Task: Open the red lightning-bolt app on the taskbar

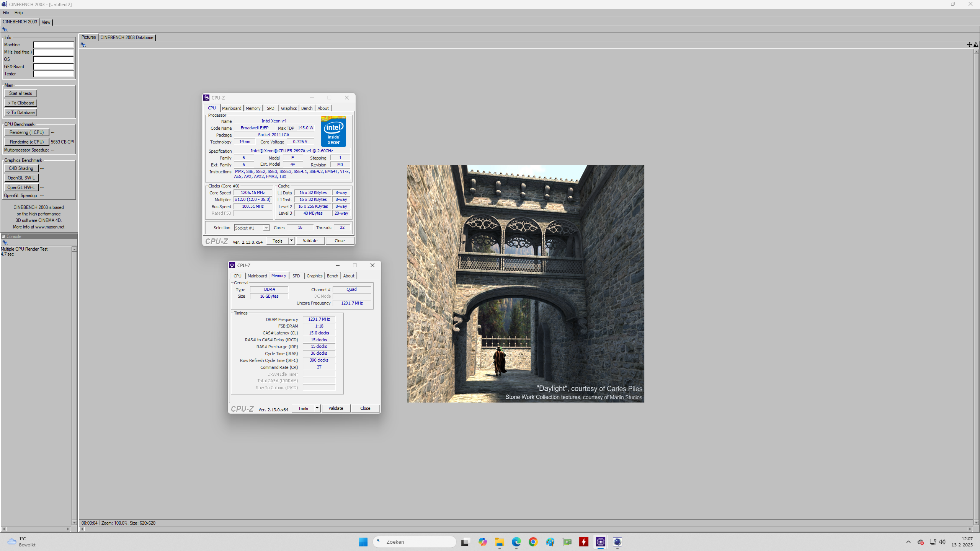Action: [x=584, y=542]
